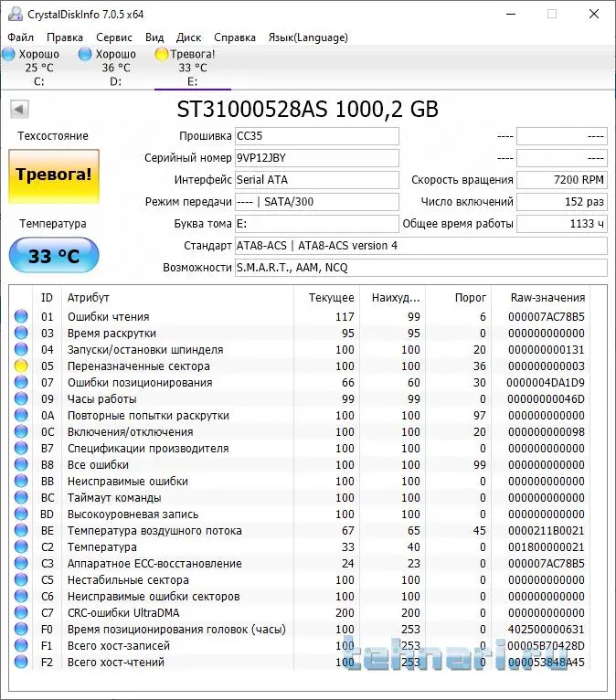Click Возможности field S.M.A.R.T., AAM, NCQ

pyautogui.click(x=421, y=268)
